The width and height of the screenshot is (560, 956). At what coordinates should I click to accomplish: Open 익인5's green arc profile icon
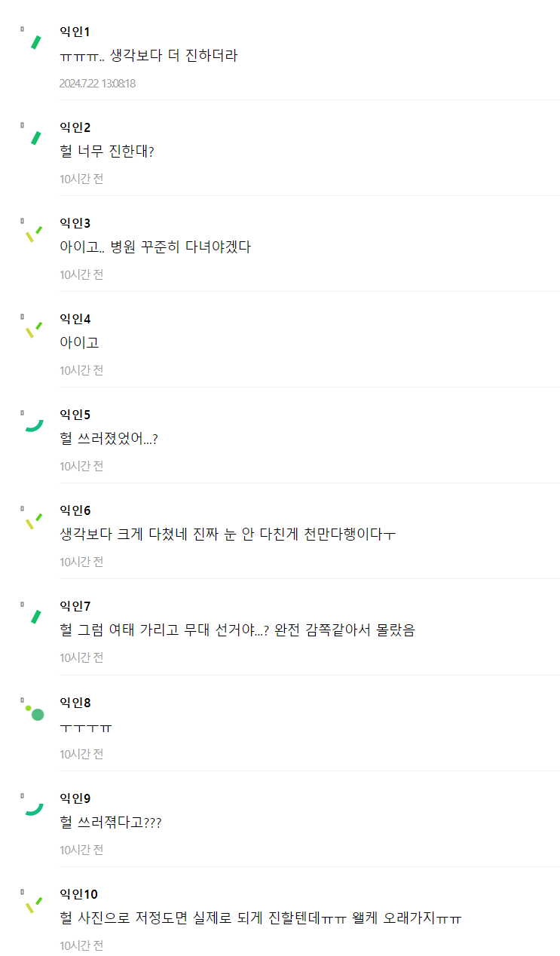[x=33, y=424]
